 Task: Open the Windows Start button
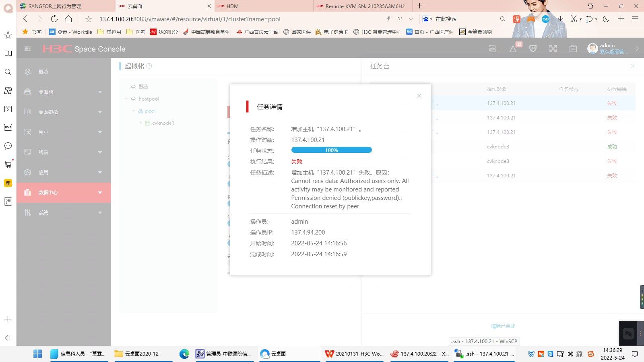click(x=37, y=354)
